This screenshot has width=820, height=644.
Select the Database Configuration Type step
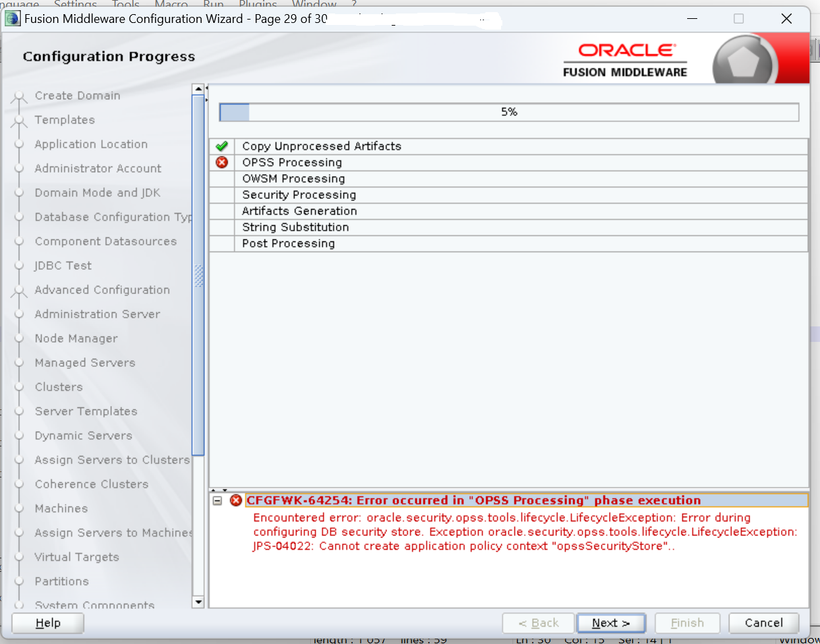pyautogui.click(x=113, y=217)
